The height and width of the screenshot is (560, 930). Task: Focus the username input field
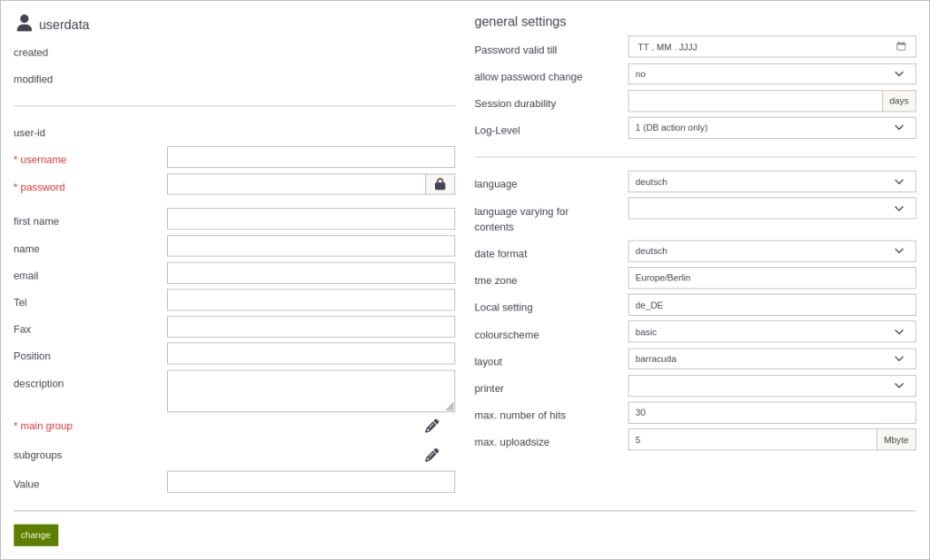pos(311,157)
